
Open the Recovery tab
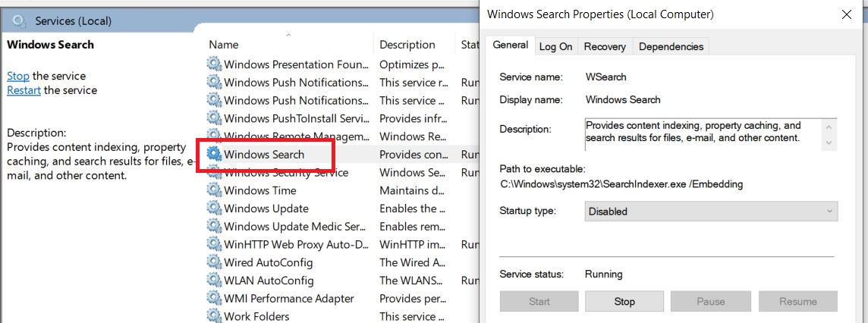point(605,47)
